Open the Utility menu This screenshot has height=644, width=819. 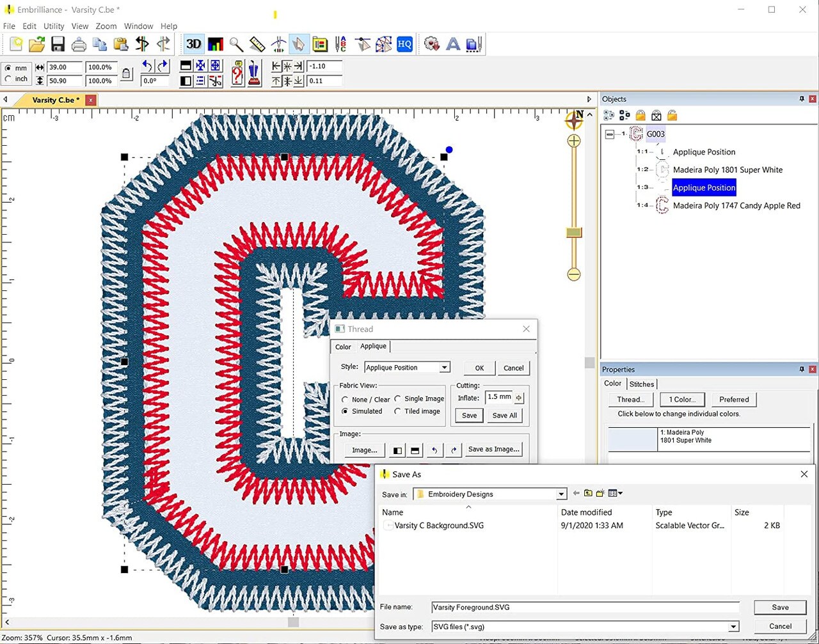point(54,26)
